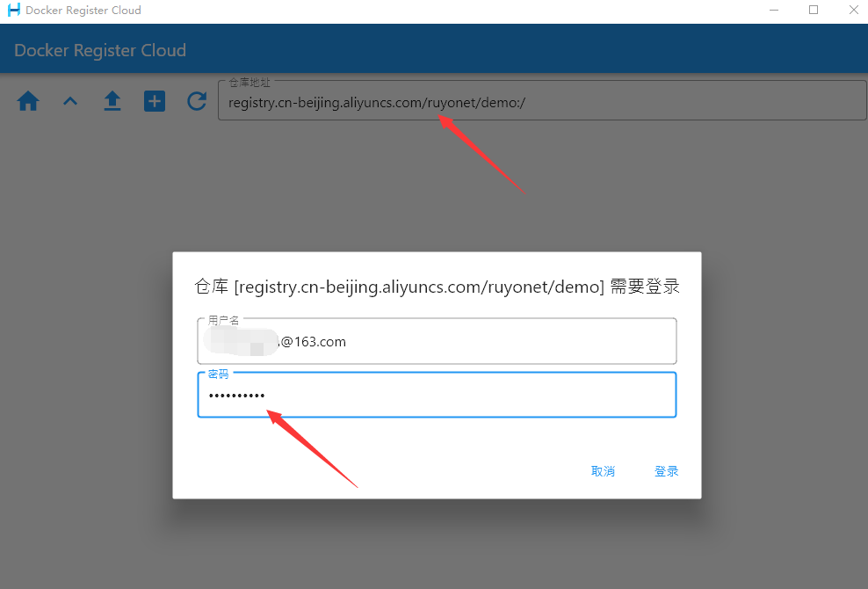Screen dimensions: 868x589
Task: Click the upload icon in the toolbar
Action: click(x=112, y=101)
